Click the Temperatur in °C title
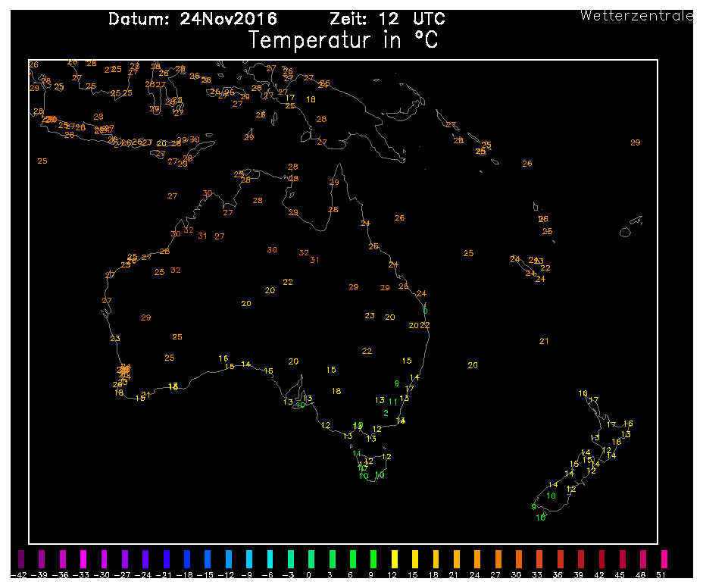 point(343,40)
